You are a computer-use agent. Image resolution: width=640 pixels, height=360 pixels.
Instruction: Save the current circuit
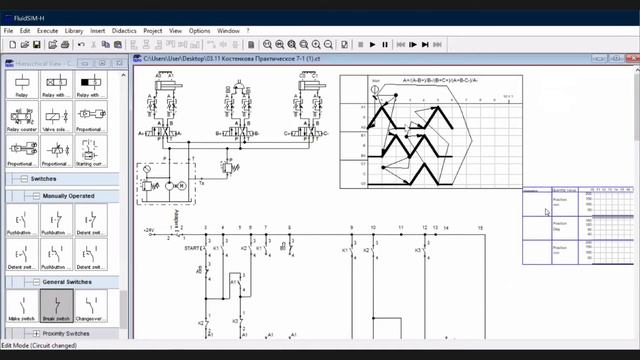tap(37, 44)
